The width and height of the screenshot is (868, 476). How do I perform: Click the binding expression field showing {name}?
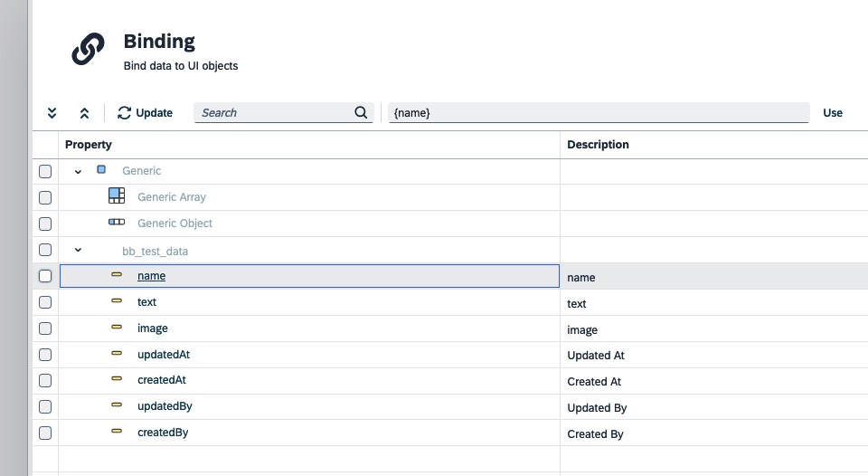tap(598, 113)
